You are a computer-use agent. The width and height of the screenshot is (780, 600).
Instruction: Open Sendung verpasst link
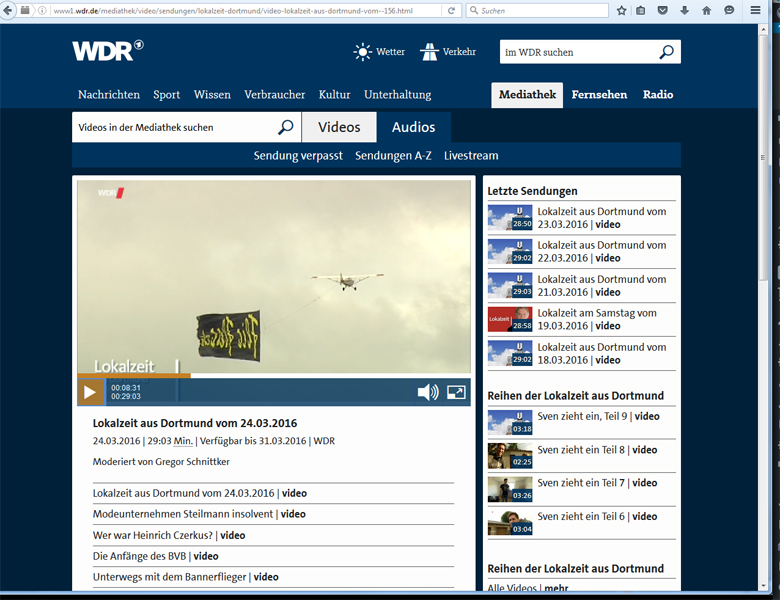[298, 156]
